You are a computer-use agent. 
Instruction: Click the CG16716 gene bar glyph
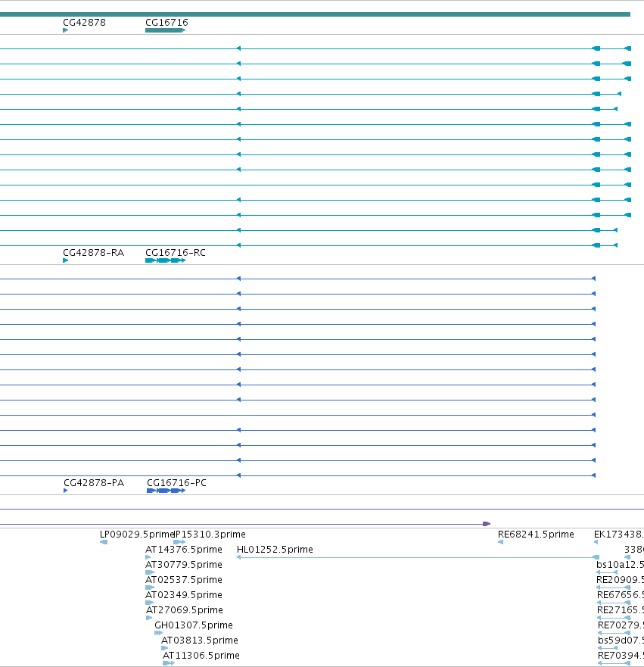click(x=166, y=30)
